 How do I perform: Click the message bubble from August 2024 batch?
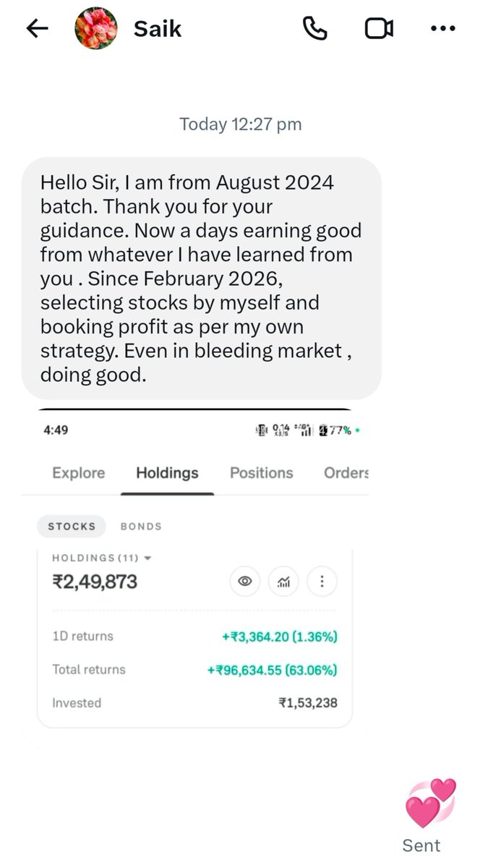point(202,278)
